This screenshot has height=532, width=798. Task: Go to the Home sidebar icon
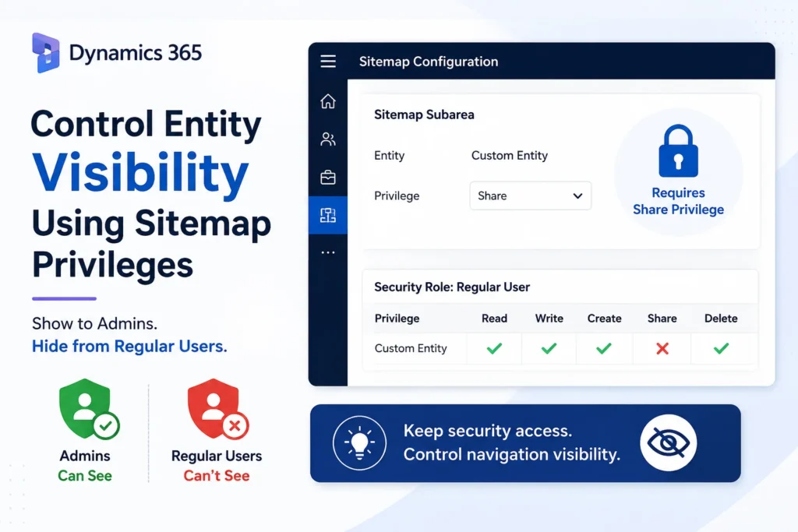point(328,101)
